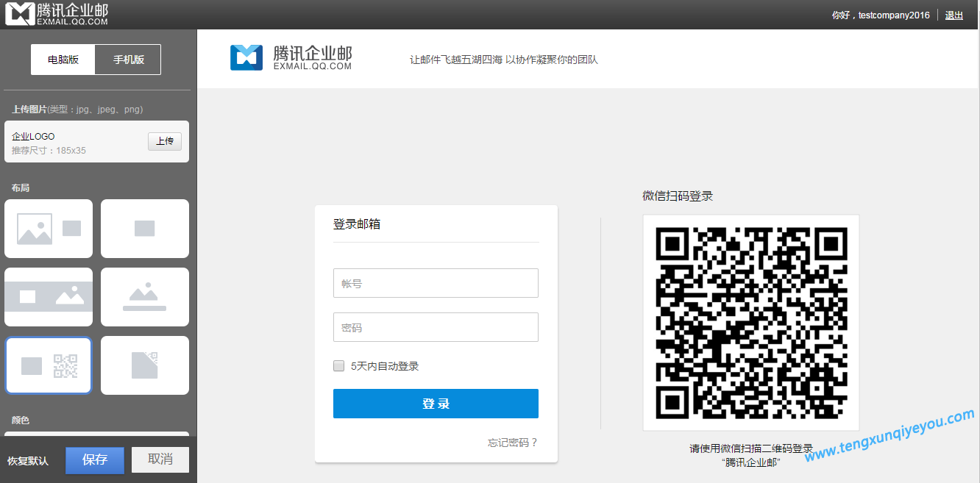Click the 布局 section label
Viewport: 980px width, 483px height.
21,188
